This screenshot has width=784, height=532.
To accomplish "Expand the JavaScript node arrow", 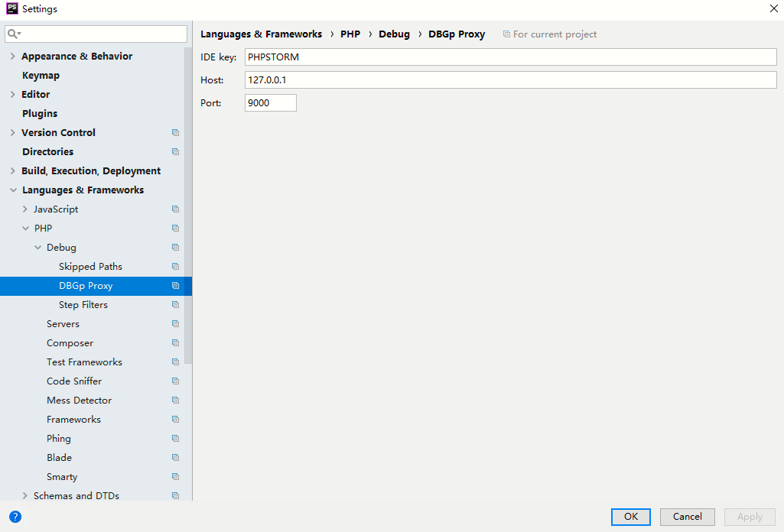I will pos(25,209).
